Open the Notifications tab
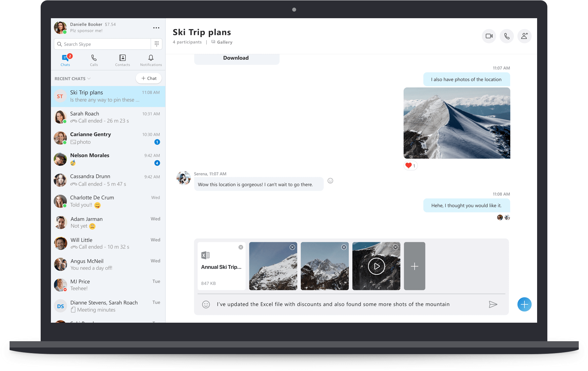 (151, 60)
